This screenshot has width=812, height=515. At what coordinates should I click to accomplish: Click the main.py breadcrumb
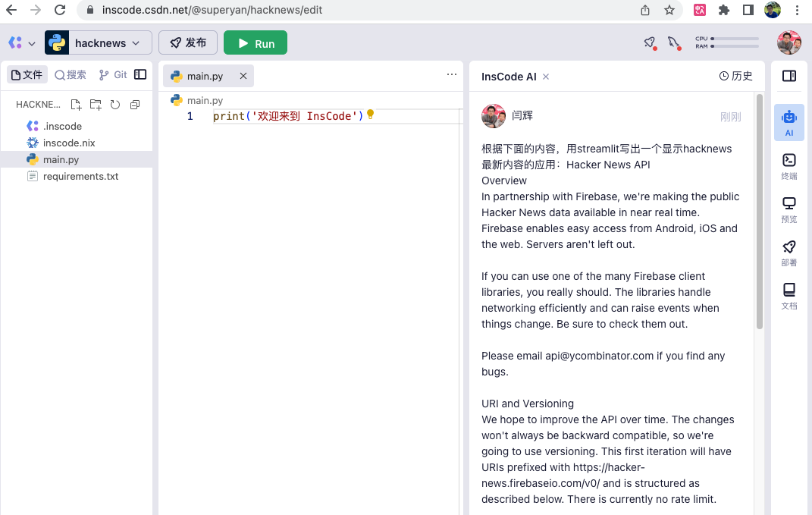click(197, 100)
